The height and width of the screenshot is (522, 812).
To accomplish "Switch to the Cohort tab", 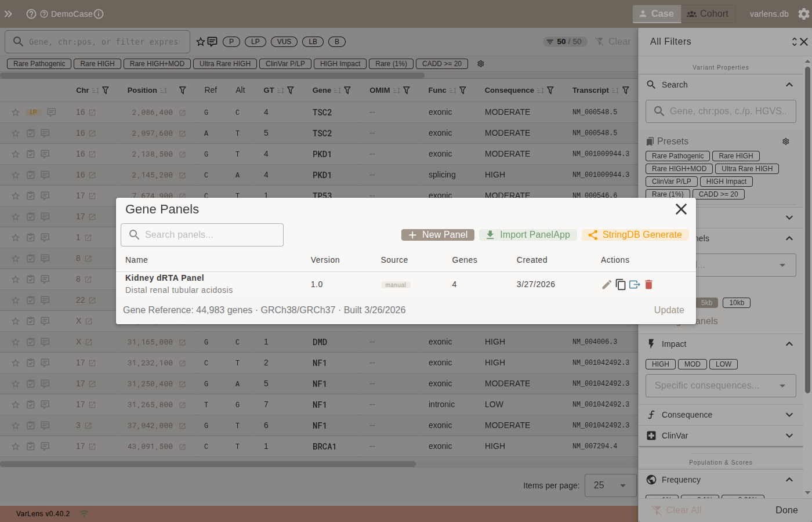I will coord(708,13).
